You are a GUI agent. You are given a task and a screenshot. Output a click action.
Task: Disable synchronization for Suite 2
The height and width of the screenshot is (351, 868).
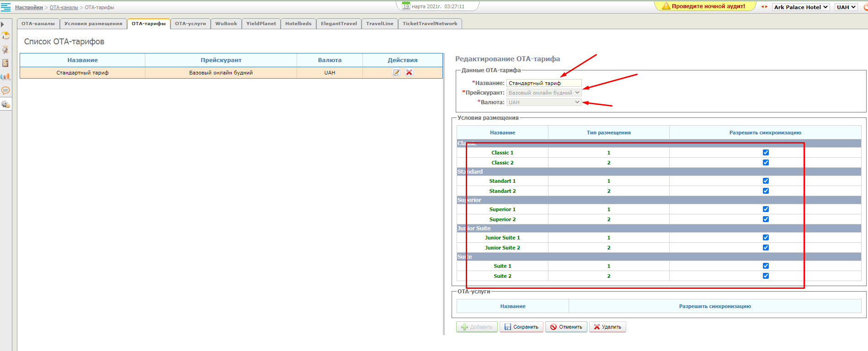click(x=766, y=276)
